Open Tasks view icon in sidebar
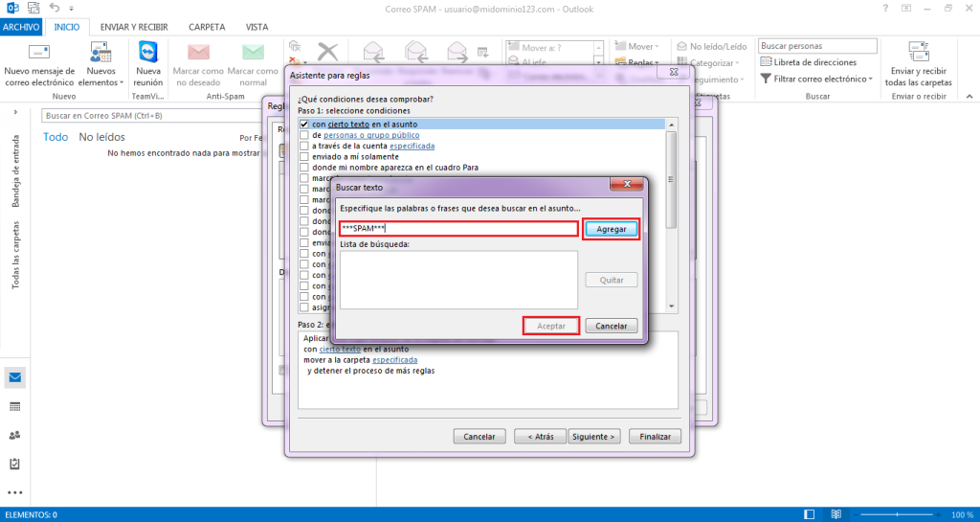 coord(15,465)
